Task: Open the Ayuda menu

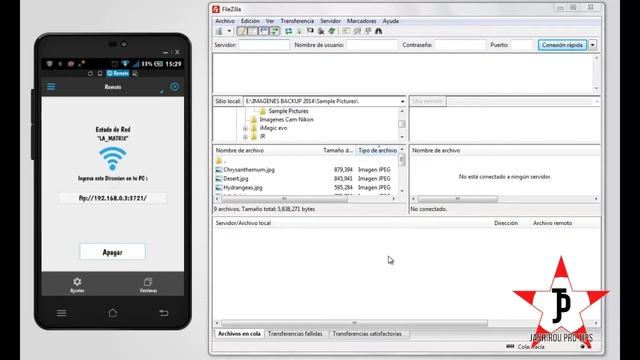Action: pos(391,21)
